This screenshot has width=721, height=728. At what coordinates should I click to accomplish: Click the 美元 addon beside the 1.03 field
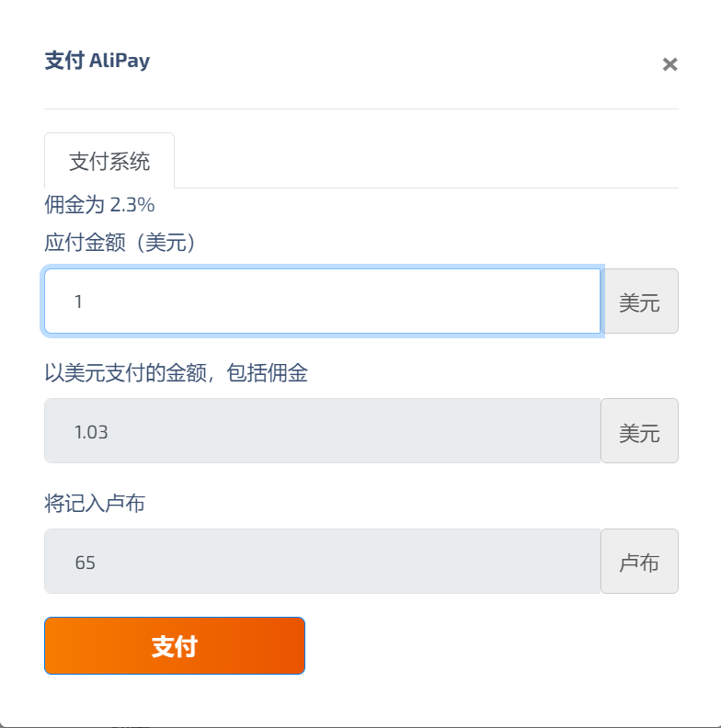click(639, 431)
